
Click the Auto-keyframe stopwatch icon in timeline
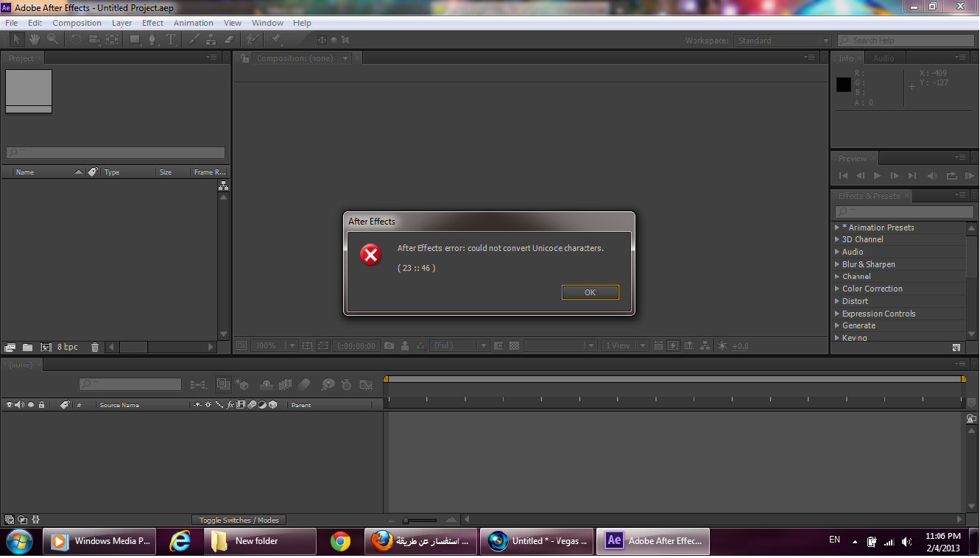point(345,384)
